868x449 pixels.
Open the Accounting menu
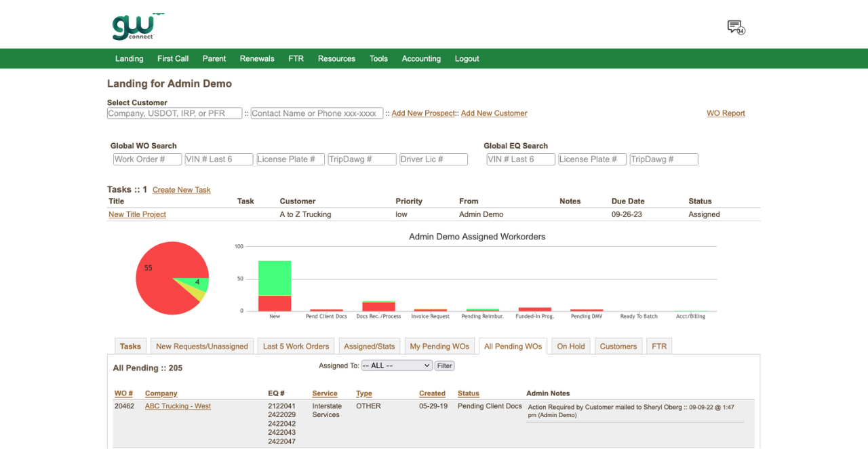coord(421,59)
